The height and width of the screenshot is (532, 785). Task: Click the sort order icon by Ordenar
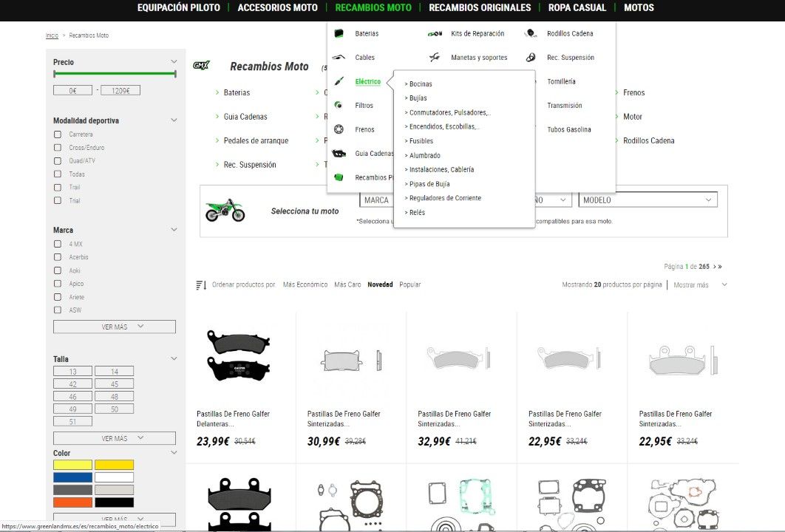click(x=201, y=285)
